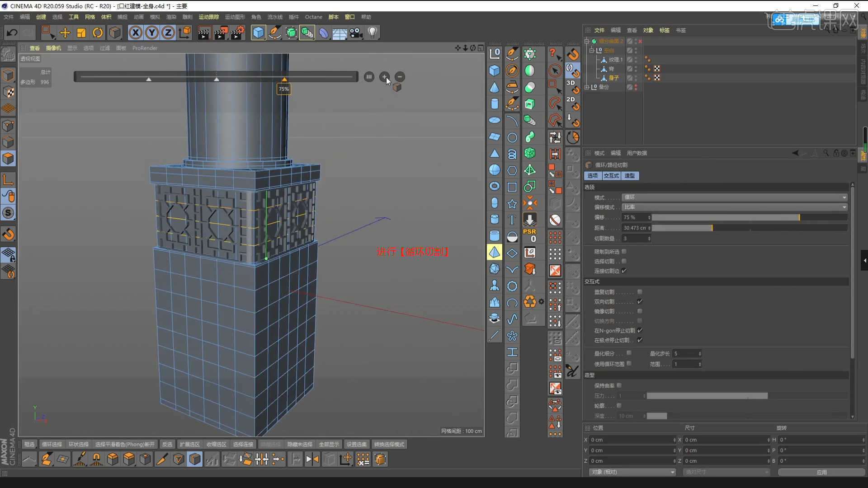Toggle the Y axis lock
Viewport: 868px width, 488px height.
[x=152, y=33]
